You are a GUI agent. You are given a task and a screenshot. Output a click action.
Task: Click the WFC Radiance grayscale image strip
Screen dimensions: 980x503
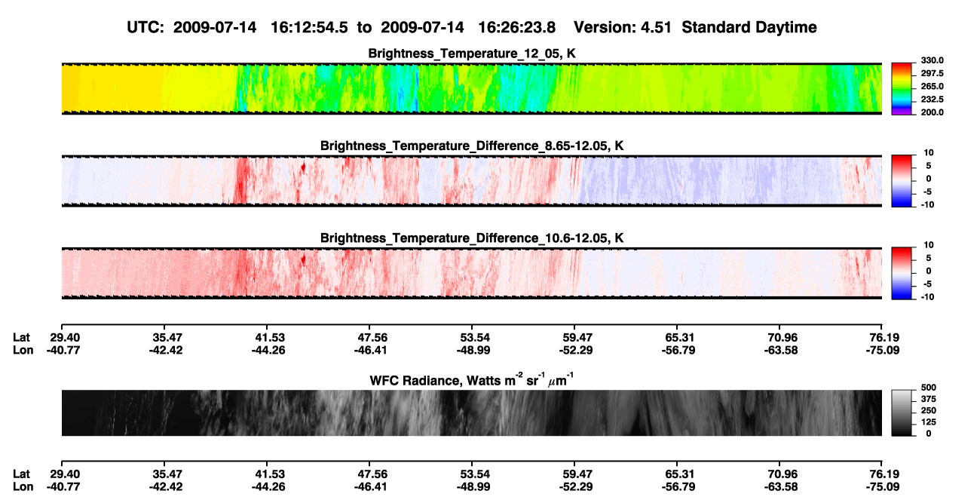coord(471,413)
